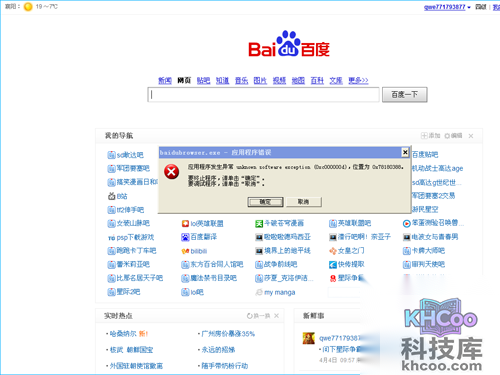This screenshot has height=375, width=500.
Task: Click the 随手带奶粉行动 hot topic
Action: (225, 366)
